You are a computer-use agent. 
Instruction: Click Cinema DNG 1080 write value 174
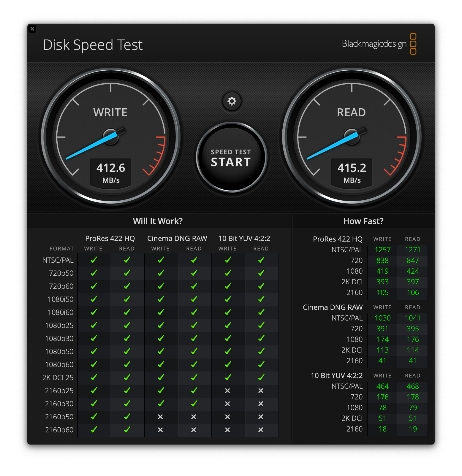(x=382, y=339)
